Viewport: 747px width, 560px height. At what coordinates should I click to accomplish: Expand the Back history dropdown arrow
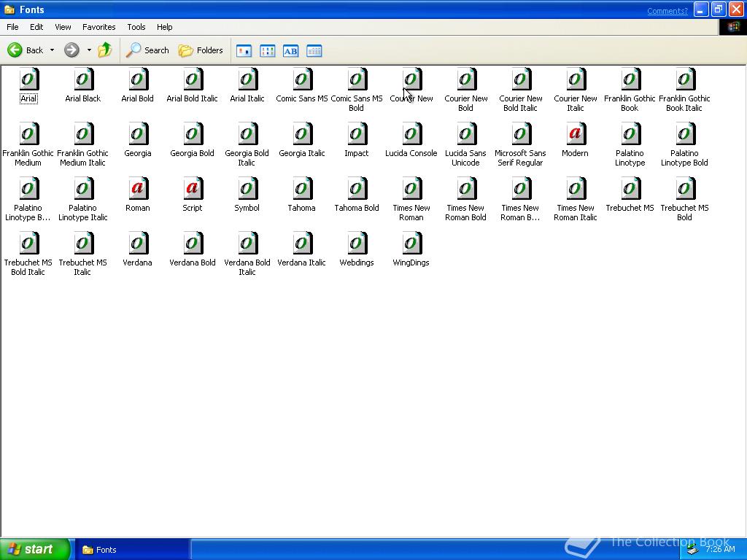[52, 50]
